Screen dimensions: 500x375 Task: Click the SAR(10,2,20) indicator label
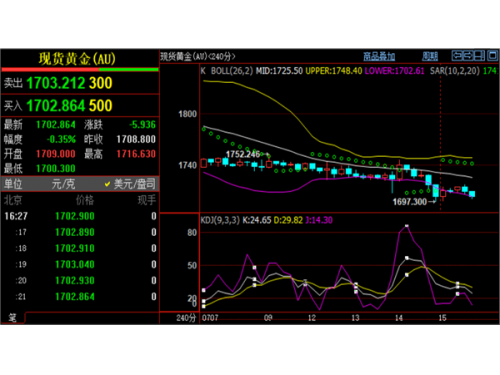pyautogui.click(x=455, y=71)
